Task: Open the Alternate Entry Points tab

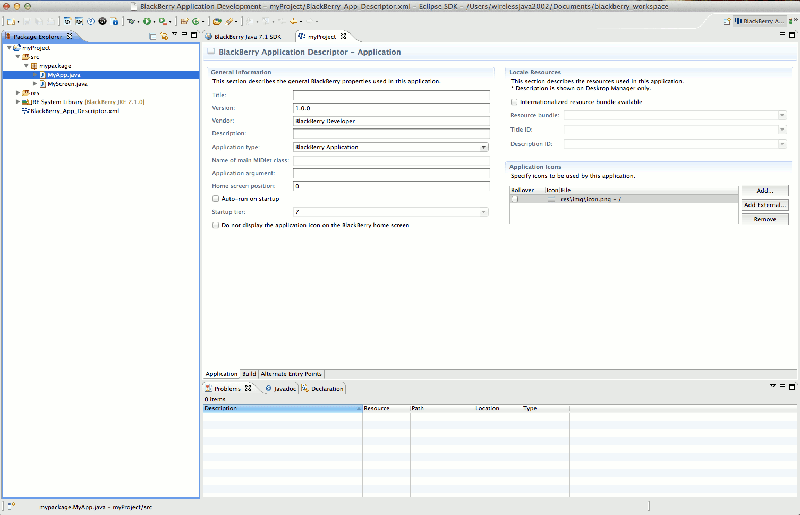Action: point(291,374)
